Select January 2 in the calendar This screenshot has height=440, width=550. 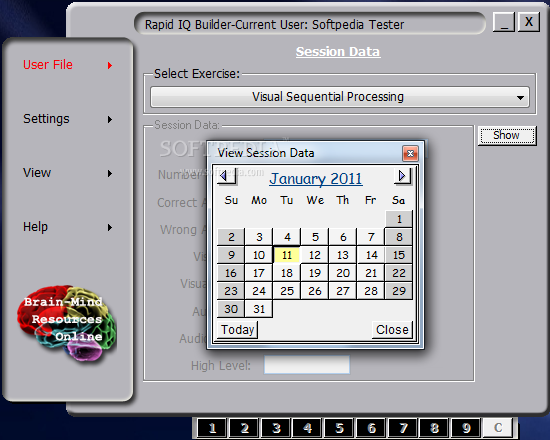pos(231,237)
